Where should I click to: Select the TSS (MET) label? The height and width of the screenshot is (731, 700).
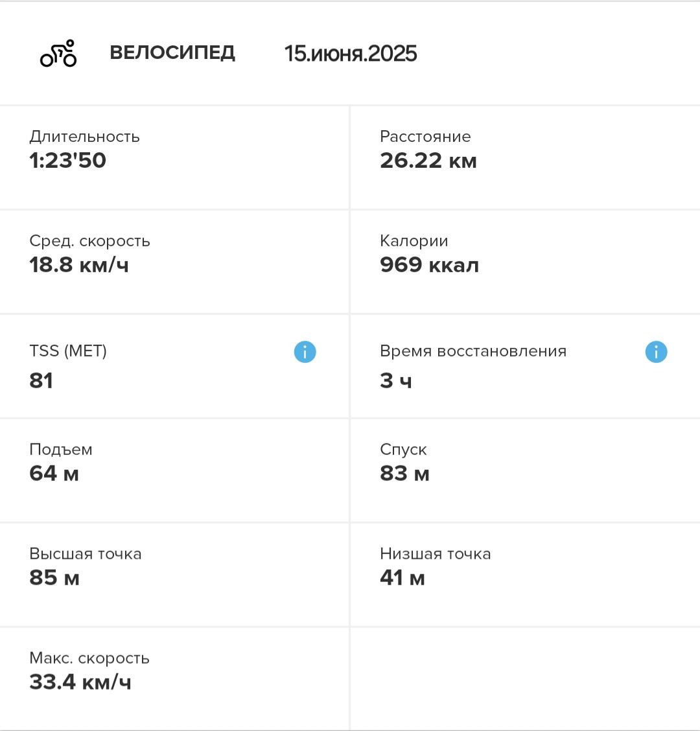[x=68, y=351]
